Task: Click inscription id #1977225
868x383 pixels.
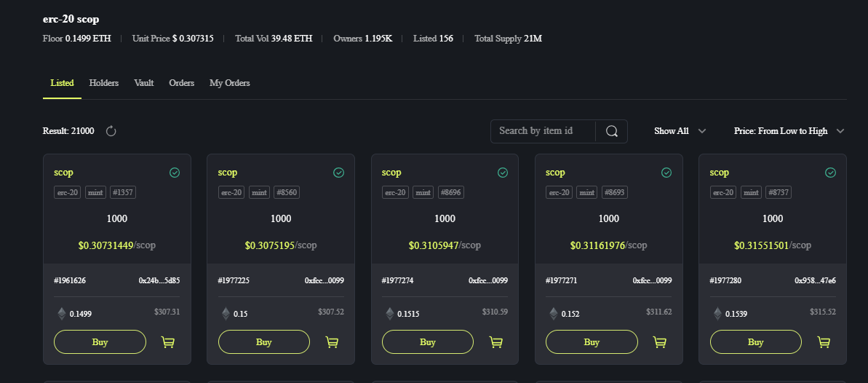Action: click(x=234, y=280)
